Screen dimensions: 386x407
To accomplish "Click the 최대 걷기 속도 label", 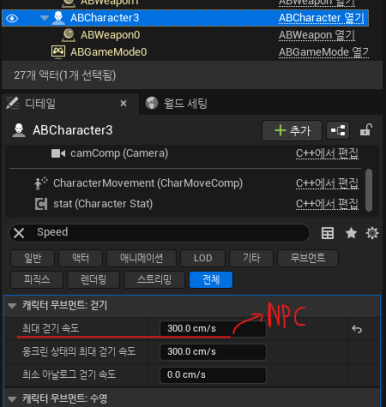I will click(x=51, y=329).
